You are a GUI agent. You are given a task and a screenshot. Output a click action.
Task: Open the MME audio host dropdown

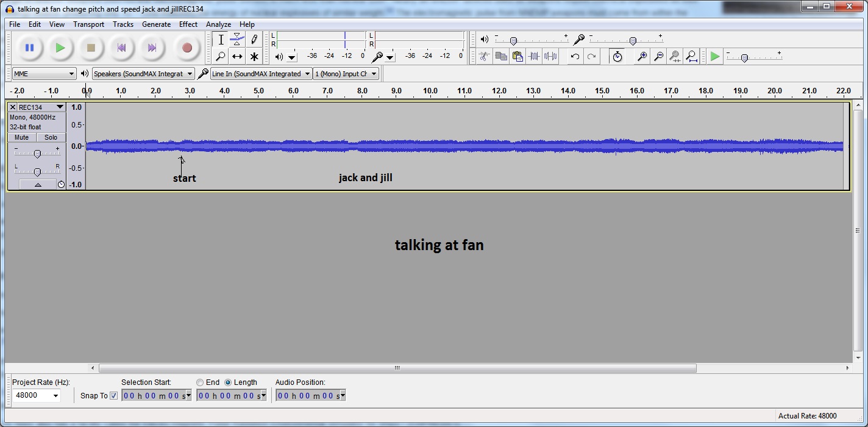tap(44, 74)
